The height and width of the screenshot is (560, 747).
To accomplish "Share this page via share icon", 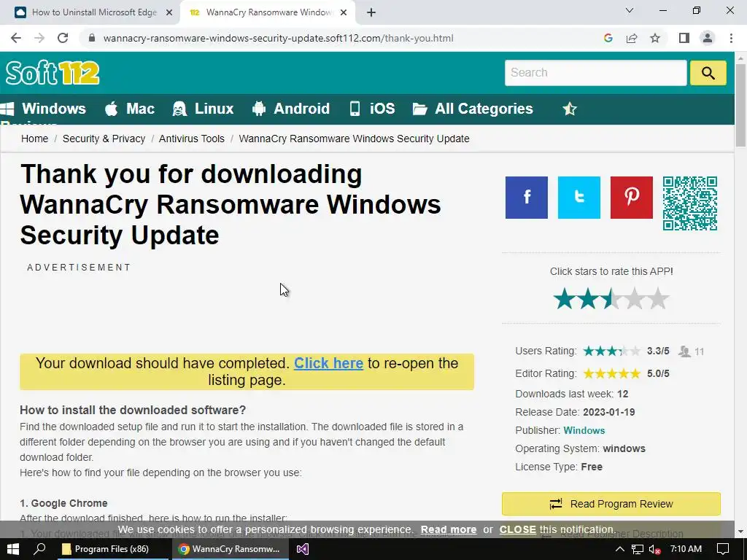I will pyautogui.click(x=632, y=38).
